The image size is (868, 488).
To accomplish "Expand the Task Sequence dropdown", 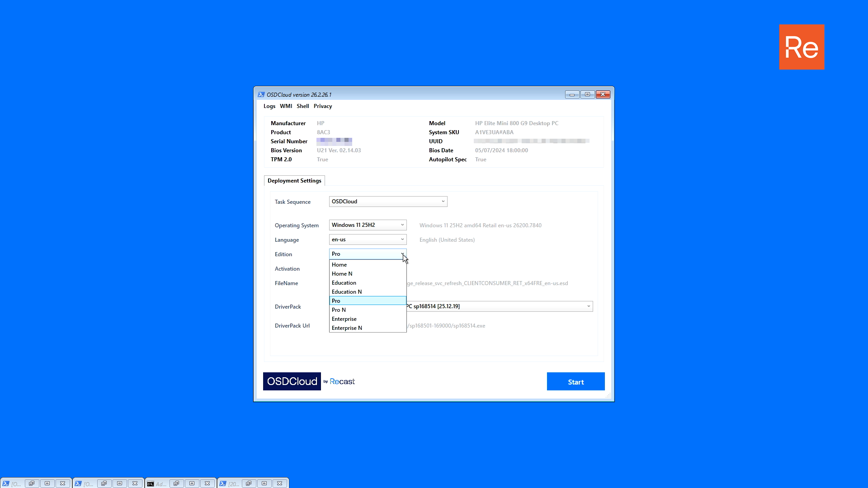I will 443,202.
